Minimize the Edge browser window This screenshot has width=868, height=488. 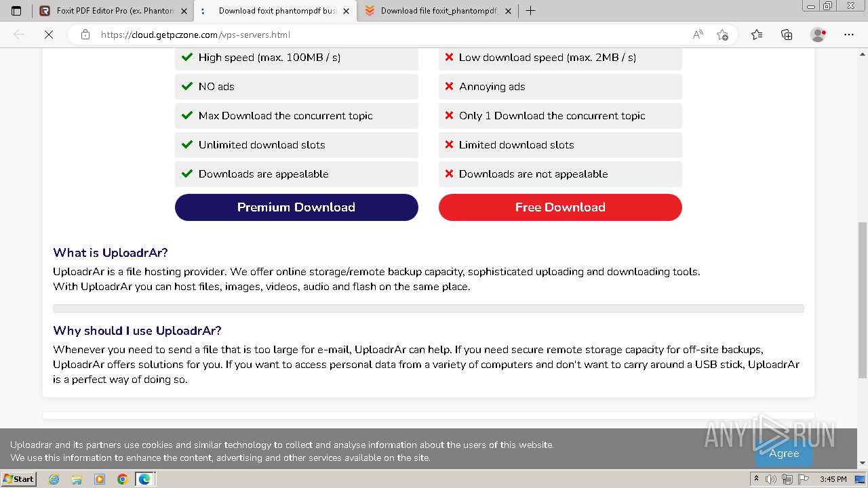pos(812,5)
